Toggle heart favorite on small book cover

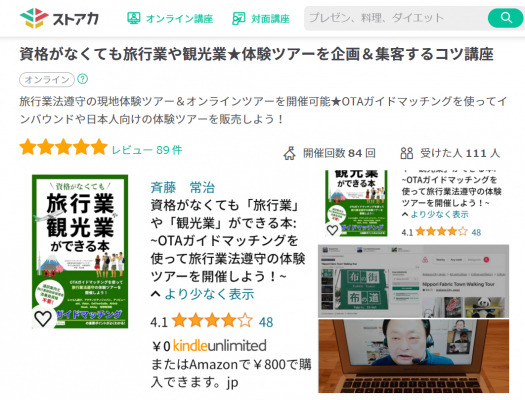[x=332, y=230]
